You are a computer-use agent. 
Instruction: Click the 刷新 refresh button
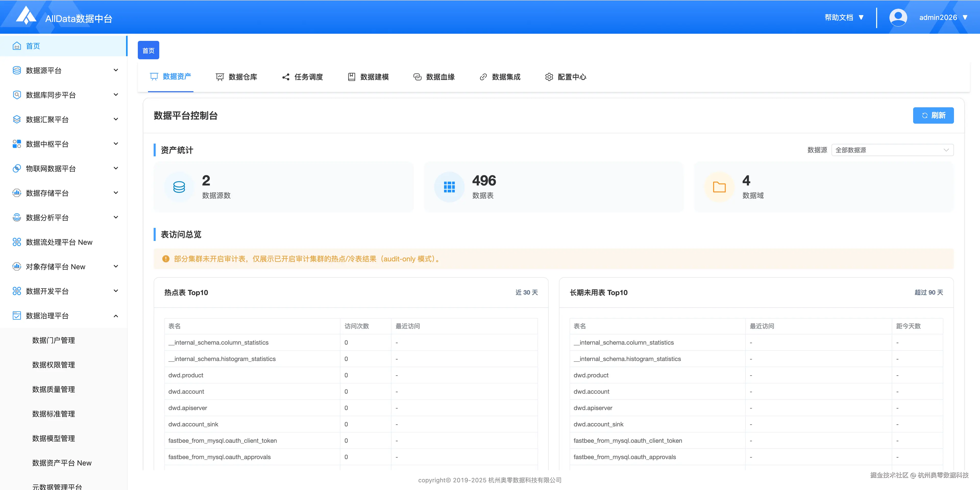pos(933,115)
